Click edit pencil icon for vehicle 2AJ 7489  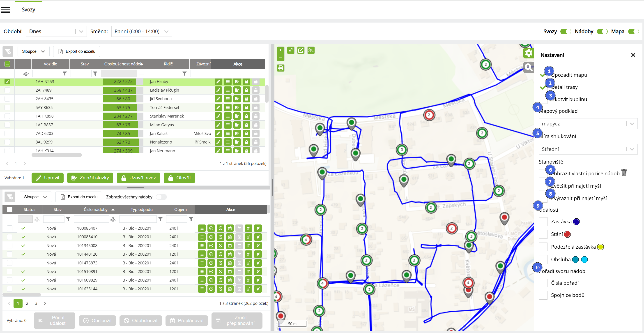218,90
